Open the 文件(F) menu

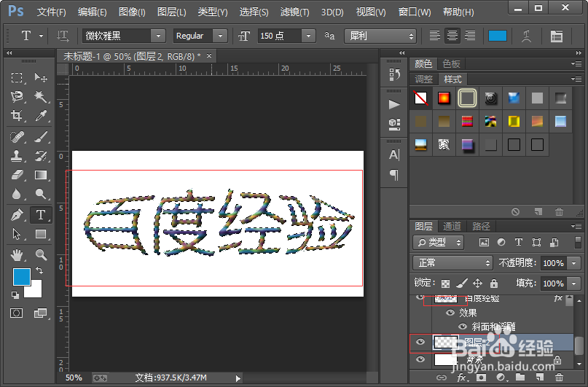coord(52,12)
